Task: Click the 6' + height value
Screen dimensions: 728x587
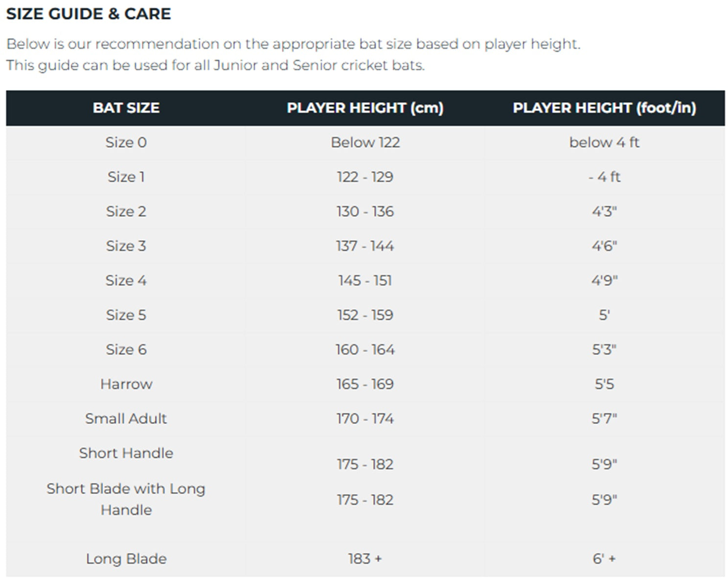Action: (x=604, y=559)
